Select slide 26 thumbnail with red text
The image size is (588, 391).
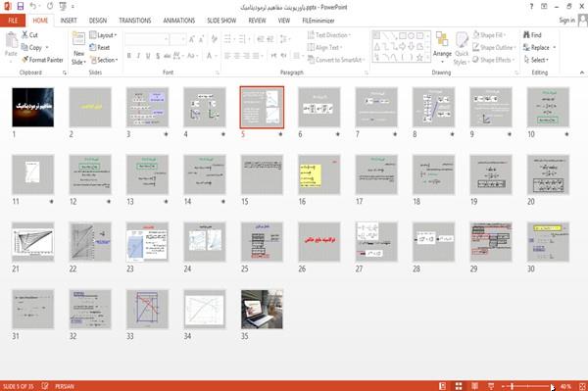click(319, 242)
